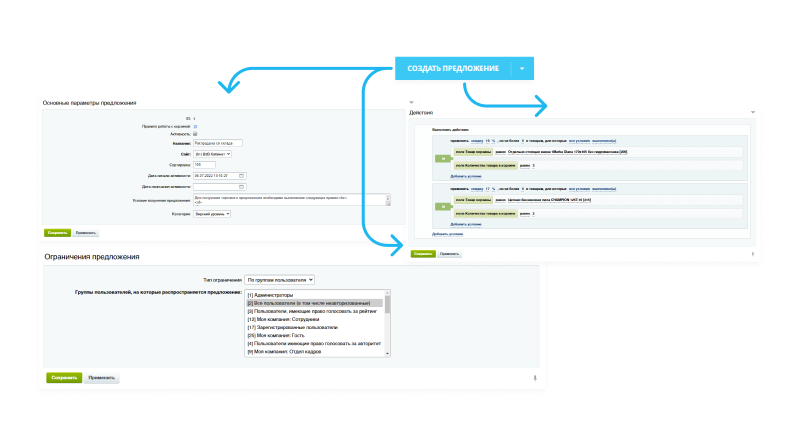Save the Действия panel
Image resolution: width=800 pixels, height=443 pixels.
point(423,254)
